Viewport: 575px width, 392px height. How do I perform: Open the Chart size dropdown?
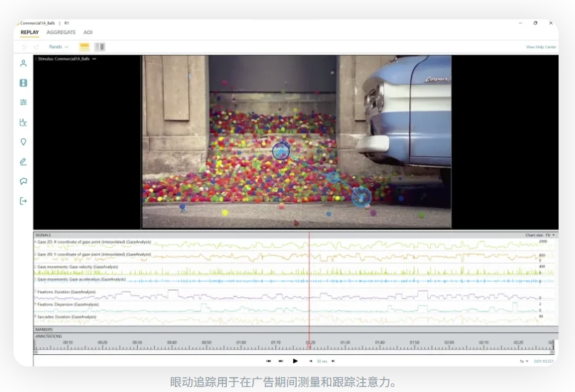tap(540, 234)
